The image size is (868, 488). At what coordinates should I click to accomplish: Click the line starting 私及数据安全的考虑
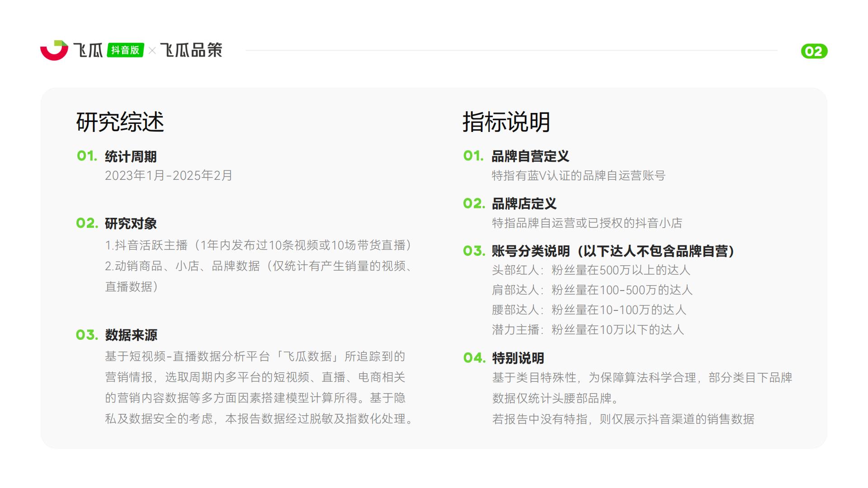coord(259,418)
